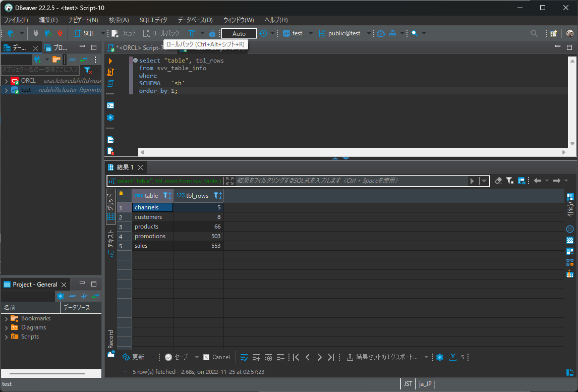
Task: Run the SQL script icon in editor sidebar
Action: (110, 72)
